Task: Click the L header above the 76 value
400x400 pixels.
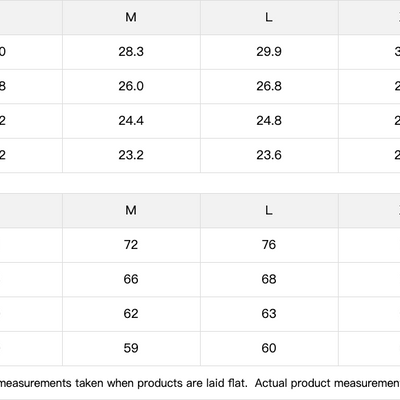Action: pos(269,210)
